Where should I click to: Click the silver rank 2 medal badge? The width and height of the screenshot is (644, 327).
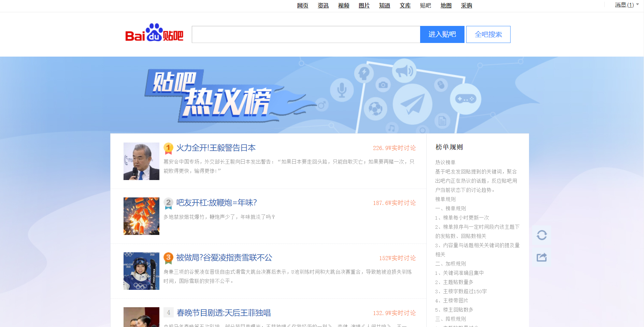[x=168, y=203]
